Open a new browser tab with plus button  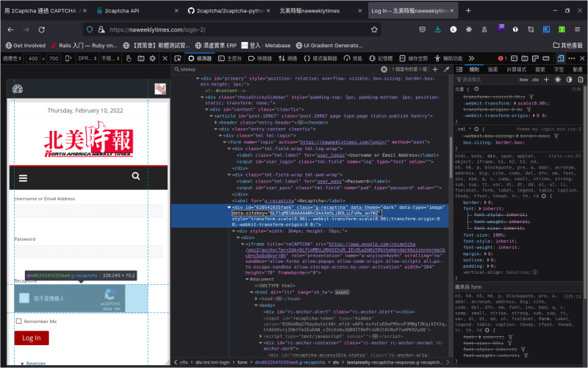point(468,10)
